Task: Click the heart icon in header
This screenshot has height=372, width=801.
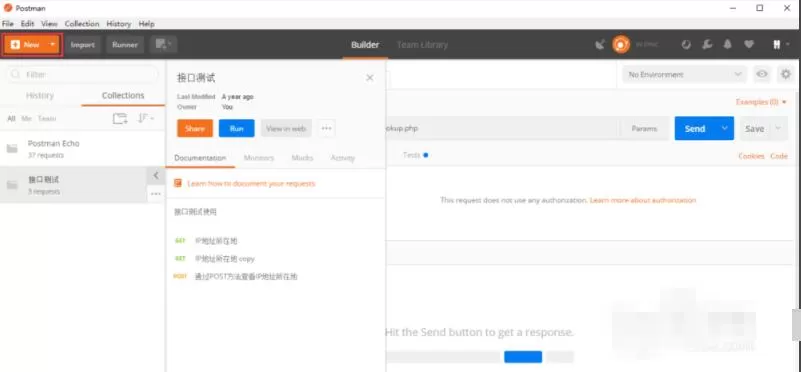Action: pyautogui.click(x=749, y=45)
